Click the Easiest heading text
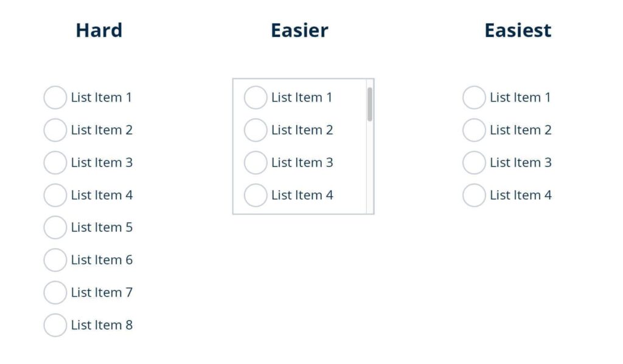This screenshot has width=623, height=364. [x=518, y=30]
